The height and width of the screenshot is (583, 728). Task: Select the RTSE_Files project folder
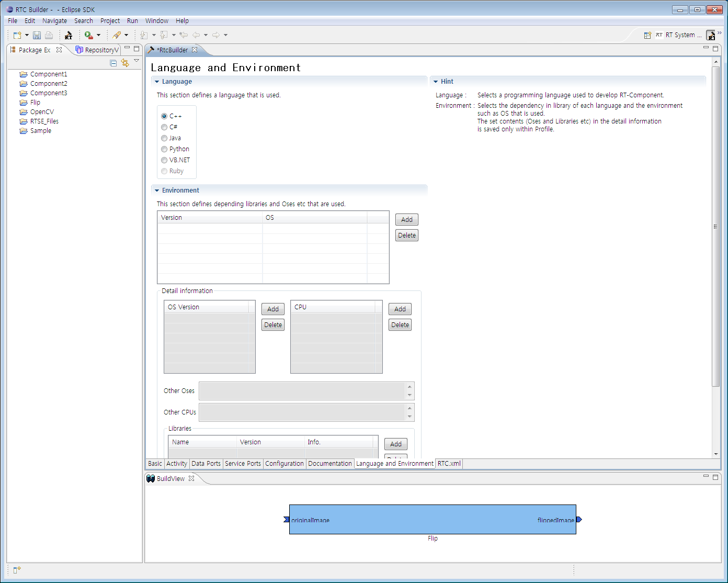pyautogui.click(x=39, y=121)
